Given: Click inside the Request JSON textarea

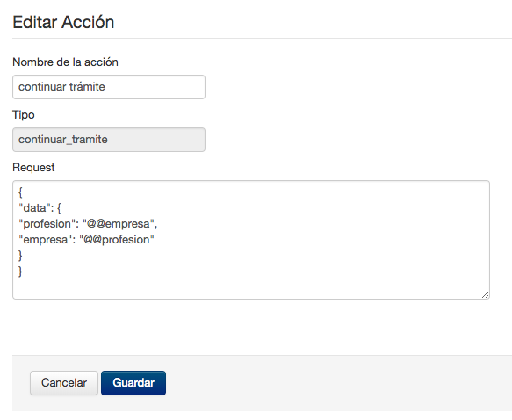Looking at the screenshot, I should click(x=251, y=240).
